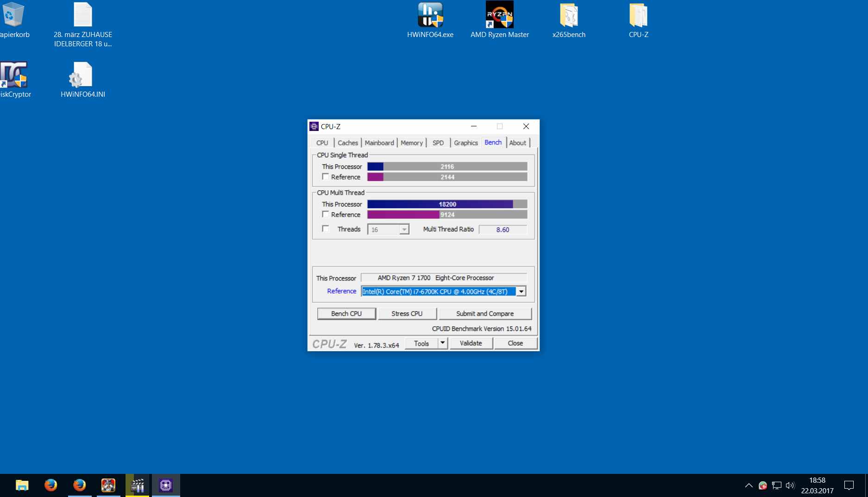The image size is (868, 497).
Task: Click the volume speaker tray icon
Action: (790, 485)
